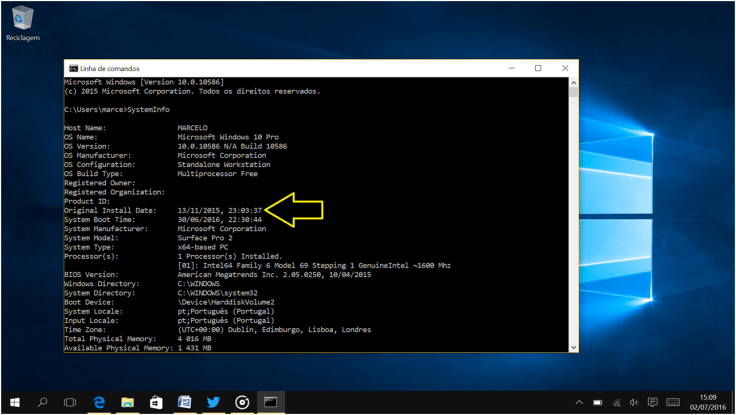This screenshot has width=736, height=415.
Task: Open the Reciclagem recycle bin icon
Action: click(21, 18)
